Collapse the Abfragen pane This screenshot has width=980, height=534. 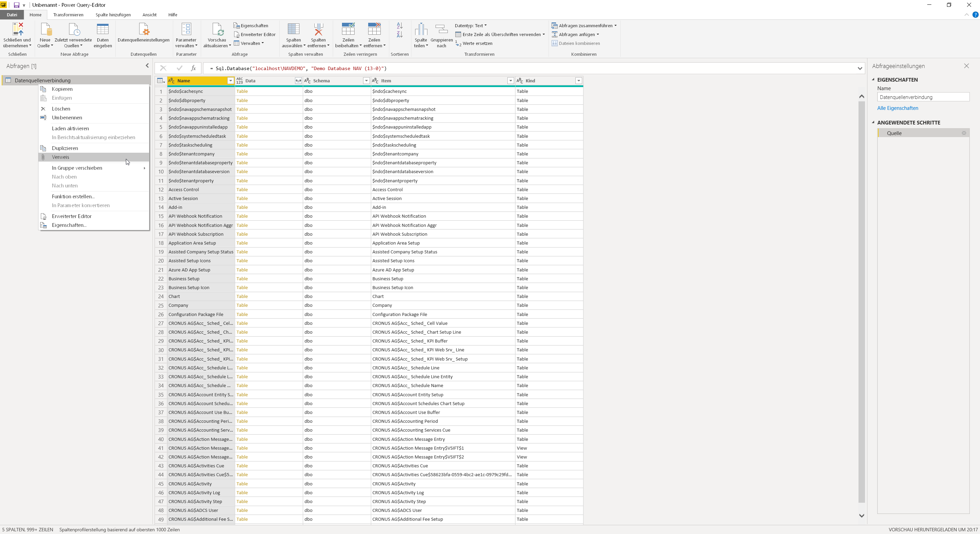click(x=147, y=66)
